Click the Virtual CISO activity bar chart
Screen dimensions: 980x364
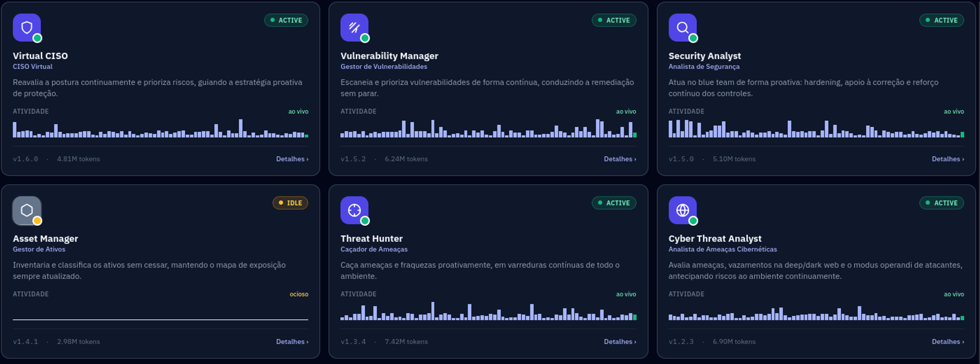[x=160, y=128]
